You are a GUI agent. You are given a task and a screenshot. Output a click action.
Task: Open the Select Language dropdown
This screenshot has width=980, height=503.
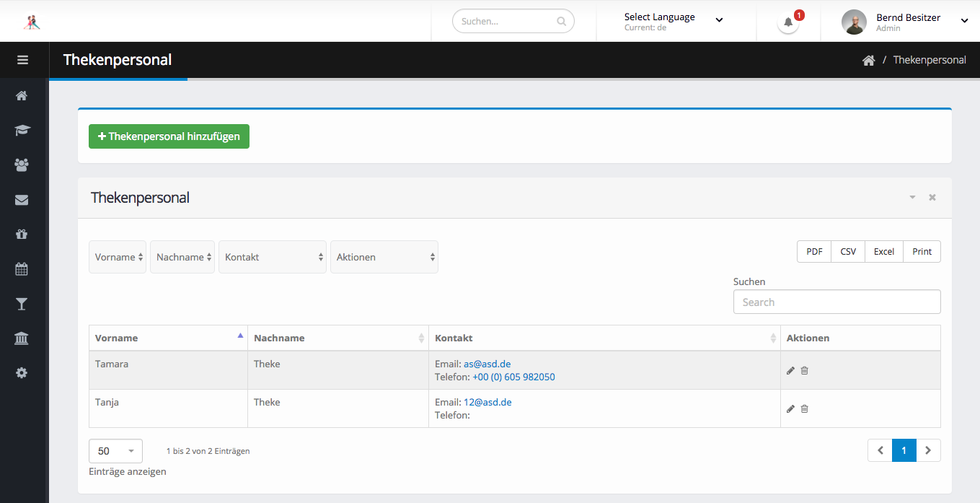(673, 22)
